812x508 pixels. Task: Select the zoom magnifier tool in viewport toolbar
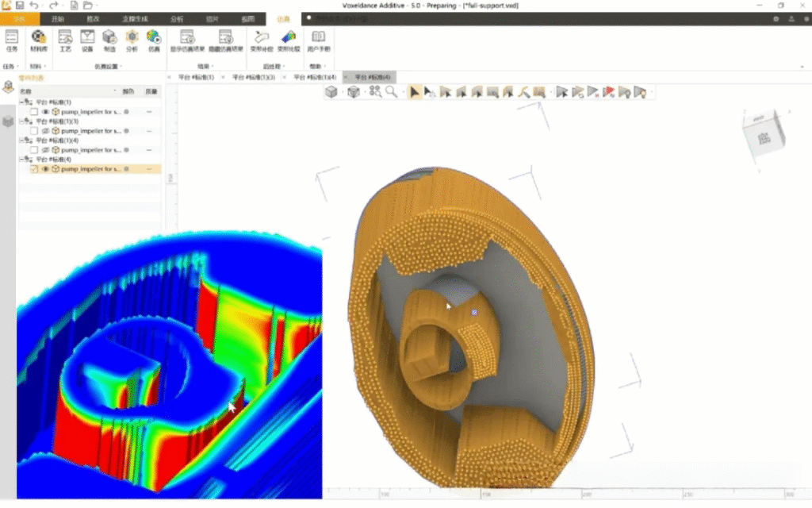pyautogui.click(x=392, y=92)
